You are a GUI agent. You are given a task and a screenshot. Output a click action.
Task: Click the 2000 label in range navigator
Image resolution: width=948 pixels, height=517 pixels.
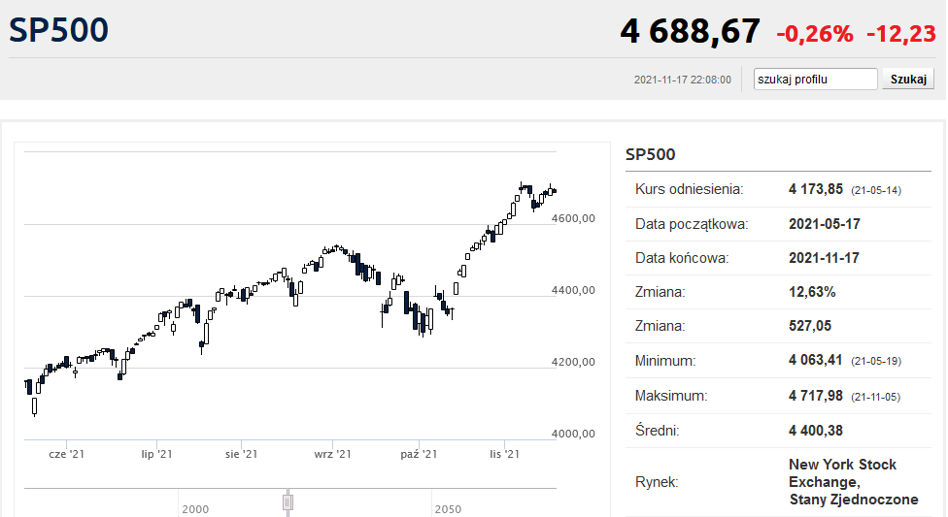pyautogui.click(x=195, y=509)
